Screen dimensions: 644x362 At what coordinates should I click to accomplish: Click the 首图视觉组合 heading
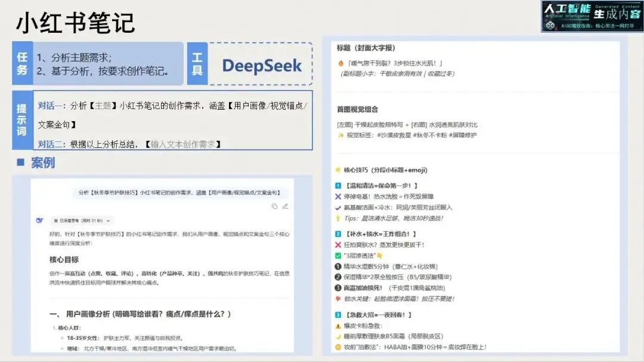(x=357, y=109)
